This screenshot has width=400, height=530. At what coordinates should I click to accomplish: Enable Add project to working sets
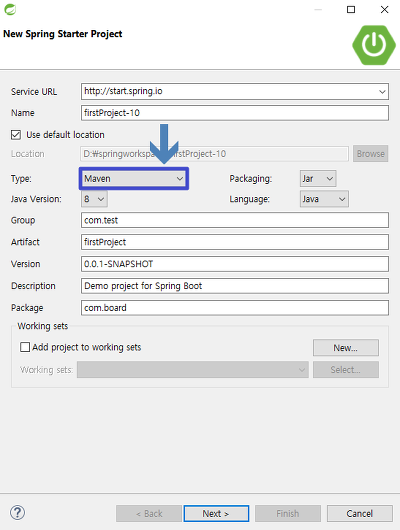coord(25,347)
